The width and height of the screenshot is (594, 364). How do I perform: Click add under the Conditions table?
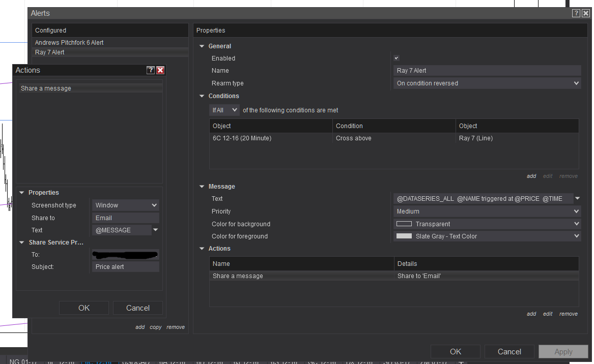[531, 176]
